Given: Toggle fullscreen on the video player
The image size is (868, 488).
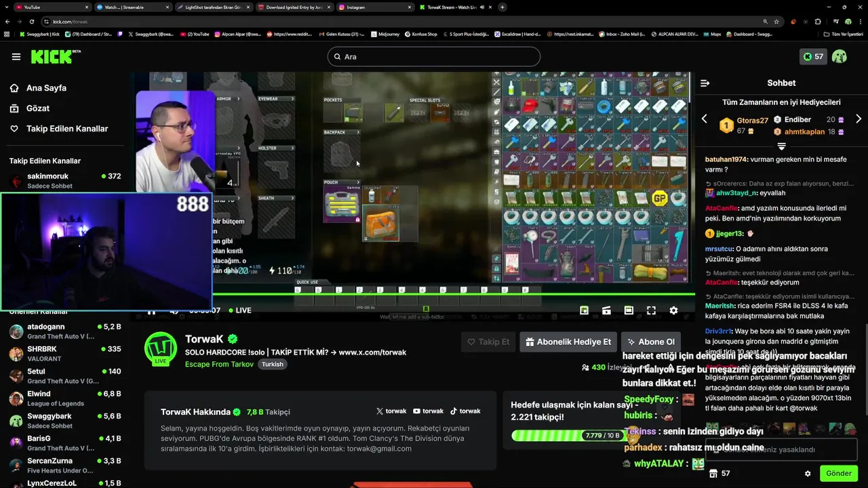Looking at the screenshot, I should click(x=651, y=310).
